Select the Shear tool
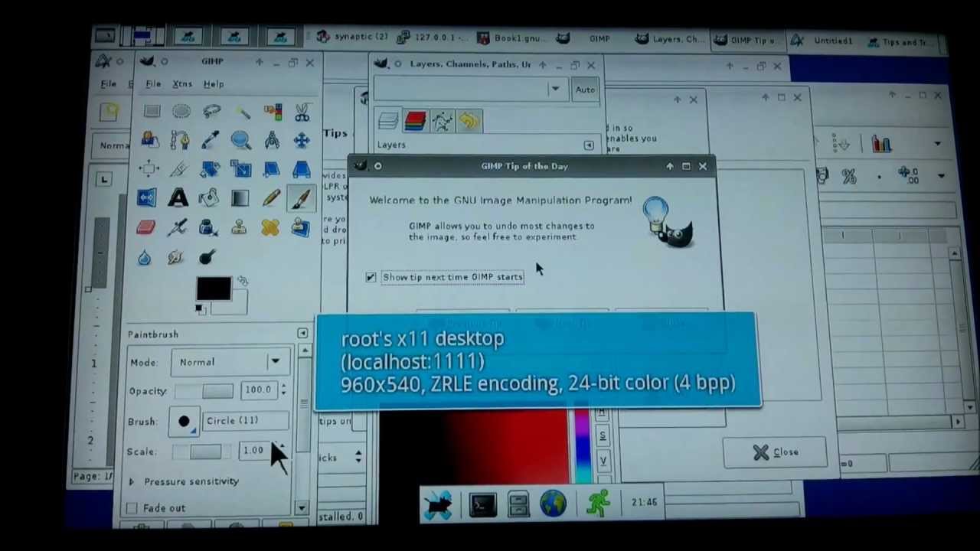The width and height of the screenshot is (980, 551). pos(271,168)
